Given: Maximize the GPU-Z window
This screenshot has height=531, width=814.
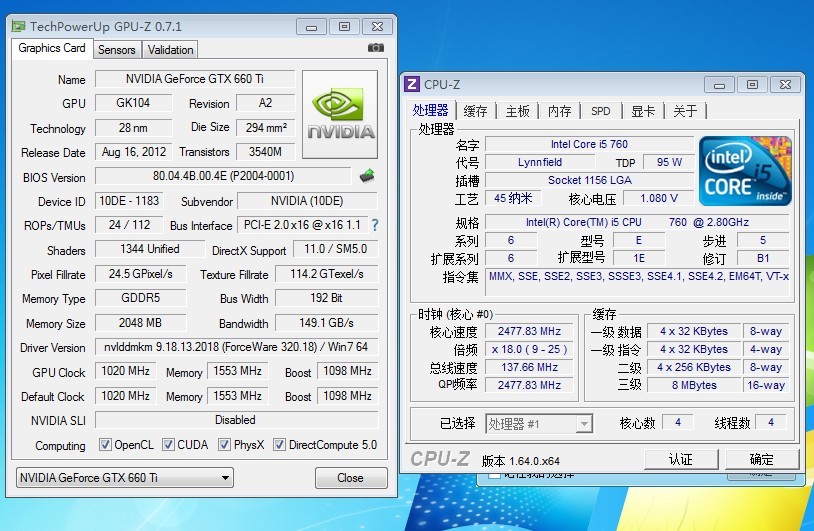Looking at the screenshot, I should tap(344, 26).
